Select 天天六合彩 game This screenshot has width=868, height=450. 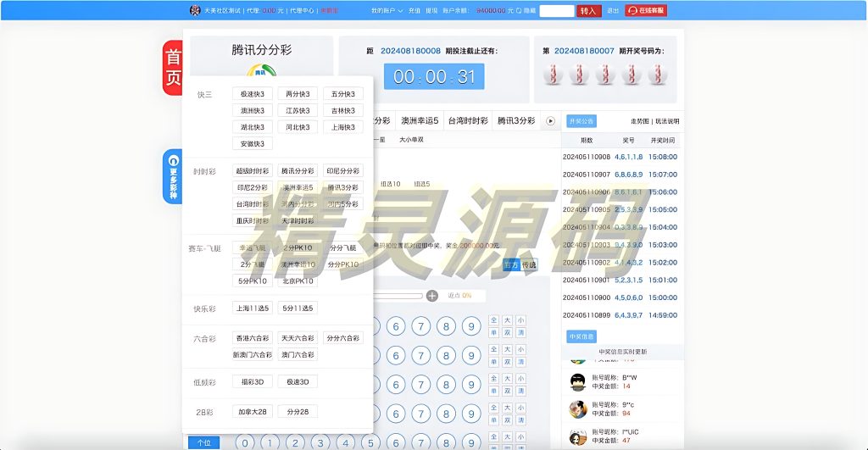[298, 338]
